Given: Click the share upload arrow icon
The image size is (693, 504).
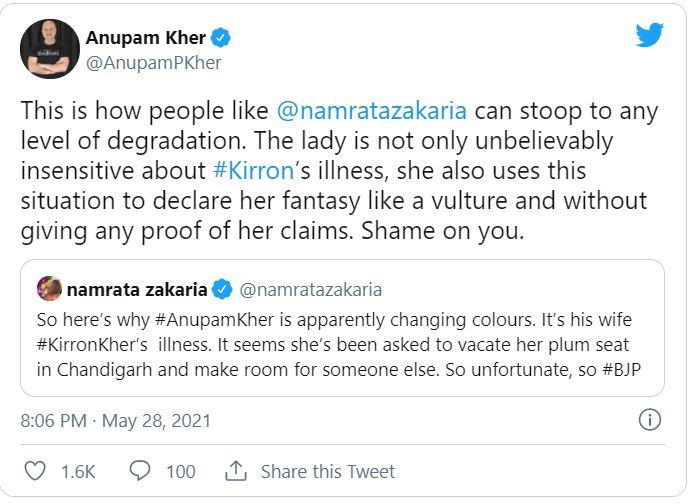Looking at the screenshot, I should point(237,470).
